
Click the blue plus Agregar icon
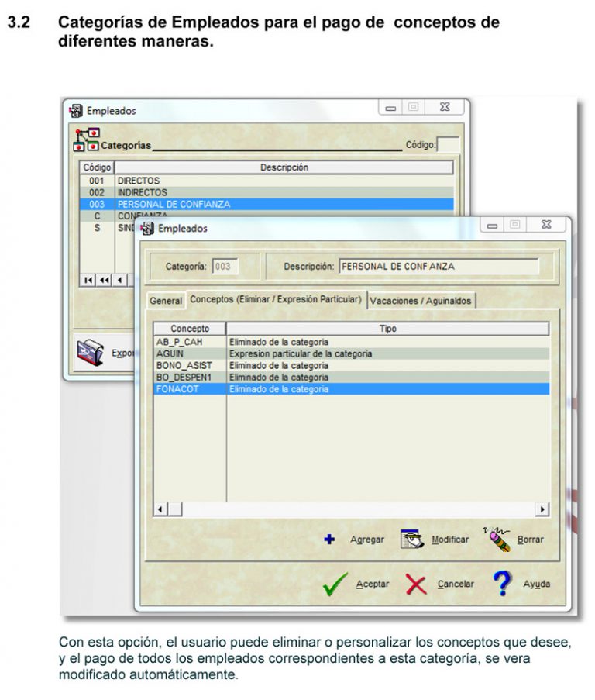328,540
